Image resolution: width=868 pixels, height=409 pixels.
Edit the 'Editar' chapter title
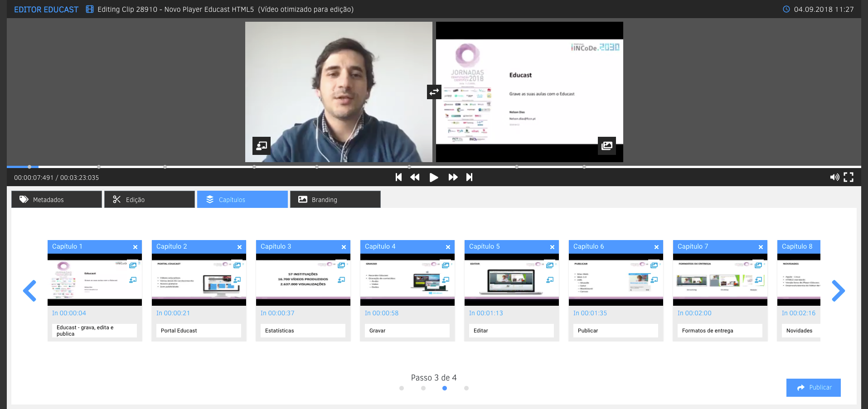tap(511, 331)
